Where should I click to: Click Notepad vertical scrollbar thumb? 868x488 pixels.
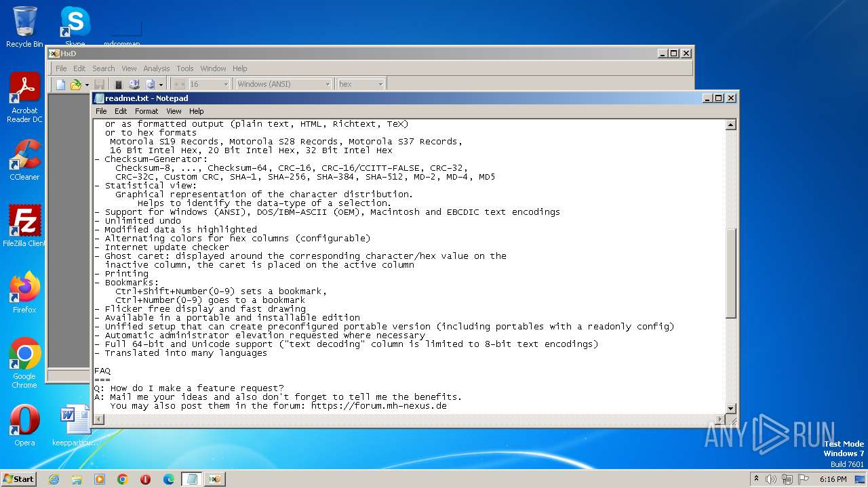tap(731, 273)
